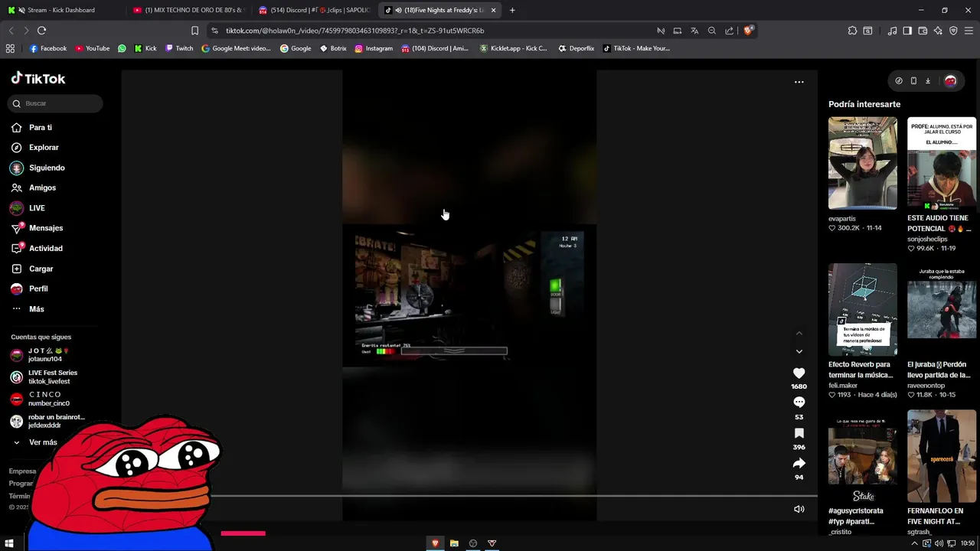Open the Brave Wallet icon

[923, 31]
